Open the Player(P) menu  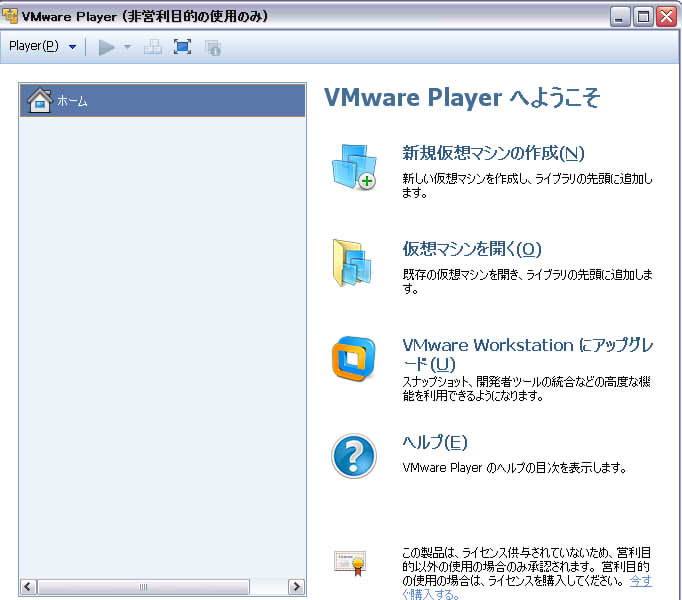coord(33,46)
